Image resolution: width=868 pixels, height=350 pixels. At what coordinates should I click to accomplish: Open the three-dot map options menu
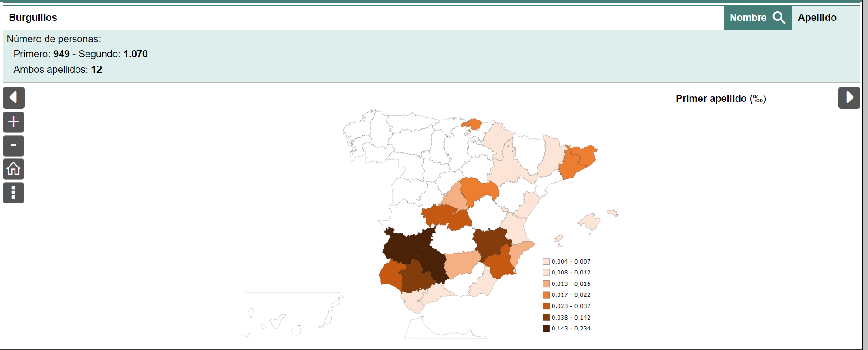(14, 193)
